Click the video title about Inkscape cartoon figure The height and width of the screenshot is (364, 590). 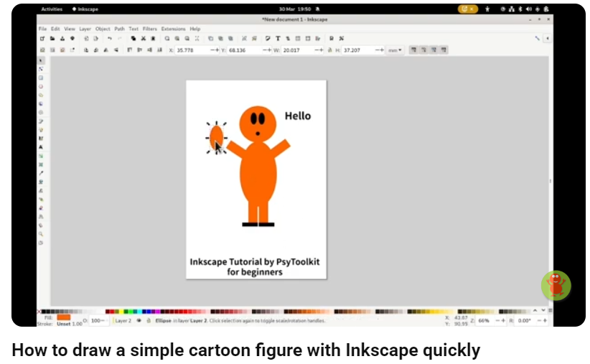point(245,350)
